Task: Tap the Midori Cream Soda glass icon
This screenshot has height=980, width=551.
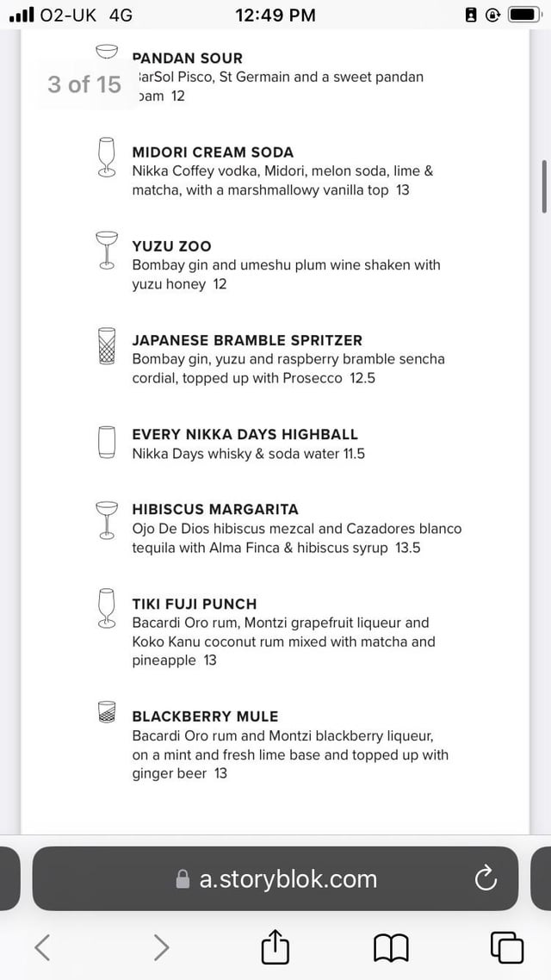Action: tap(107, 158)
